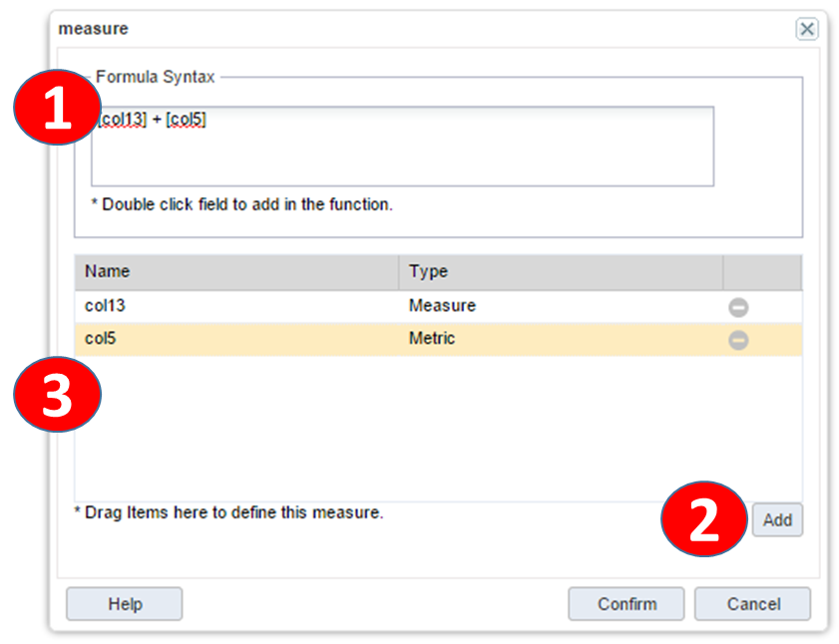Remove col13 using its minus icon
The height and width of the screenshot is (644, 839).
[738, 307]
